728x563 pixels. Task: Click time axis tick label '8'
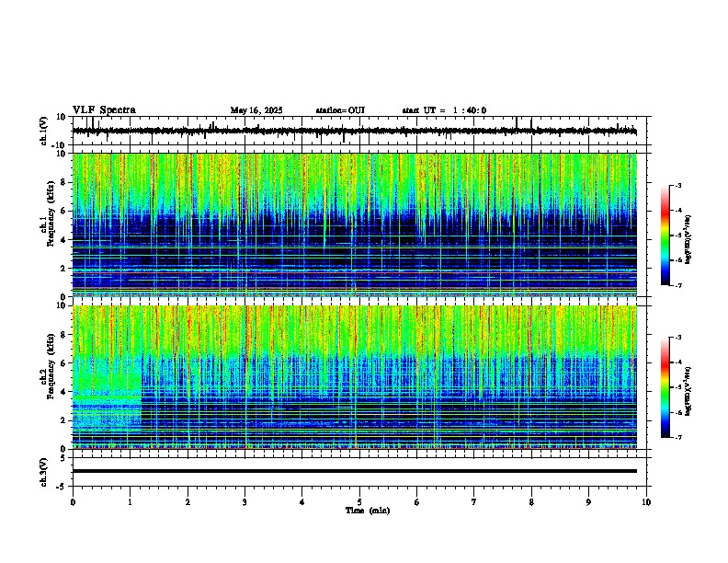[531, 502]
